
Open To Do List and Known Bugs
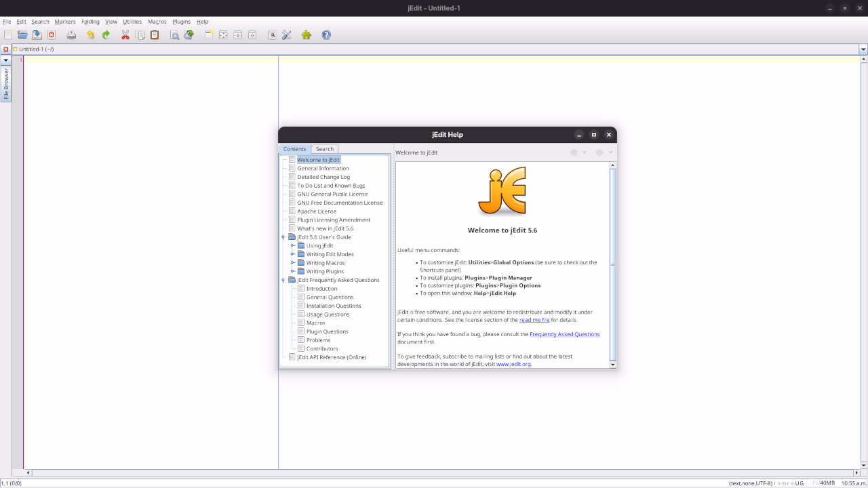click(331, 186)
